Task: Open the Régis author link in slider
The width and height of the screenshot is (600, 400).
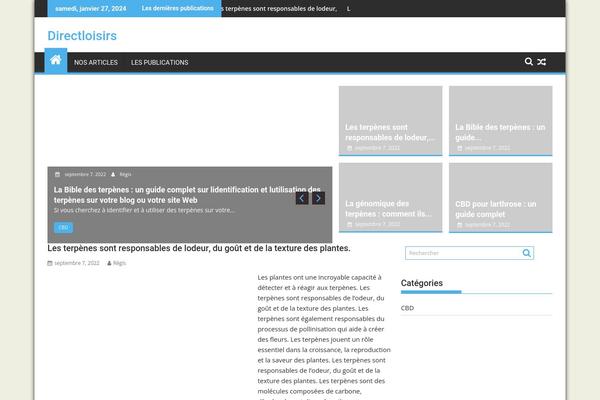Action: 125,175
